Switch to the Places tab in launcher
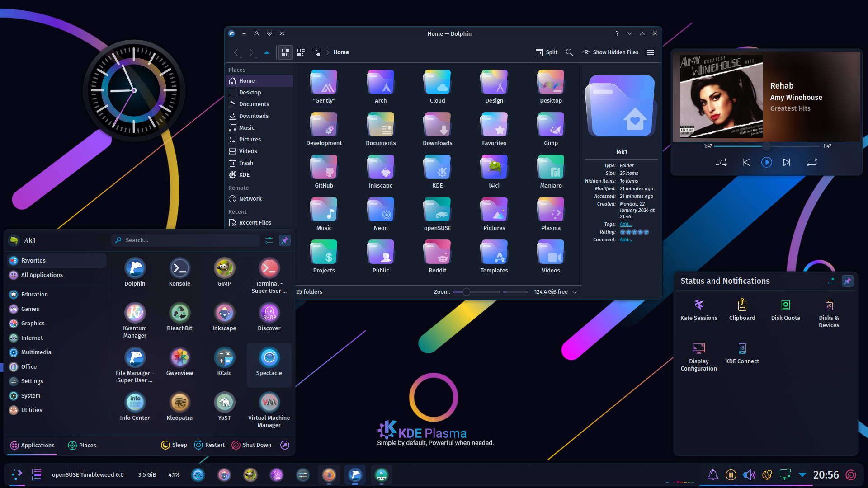Viewport: 868px width, 488px height. tap(82, 445)
